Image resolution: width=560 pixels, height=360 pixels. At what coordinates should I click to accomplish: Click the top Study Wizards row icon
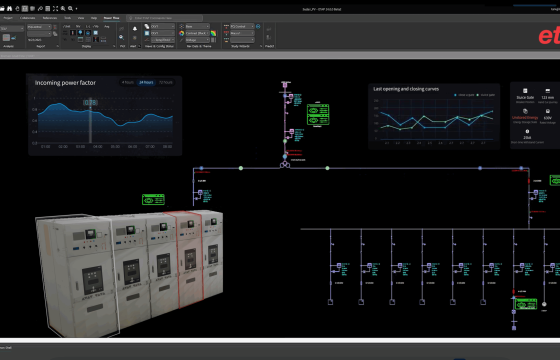(x=226, y=26)
